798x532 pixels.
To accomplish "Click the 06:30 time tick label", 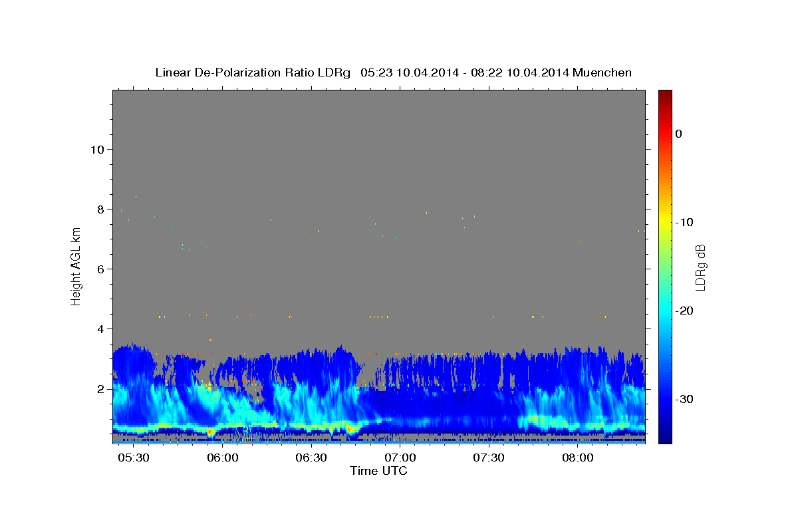I will tap(311, 458).
